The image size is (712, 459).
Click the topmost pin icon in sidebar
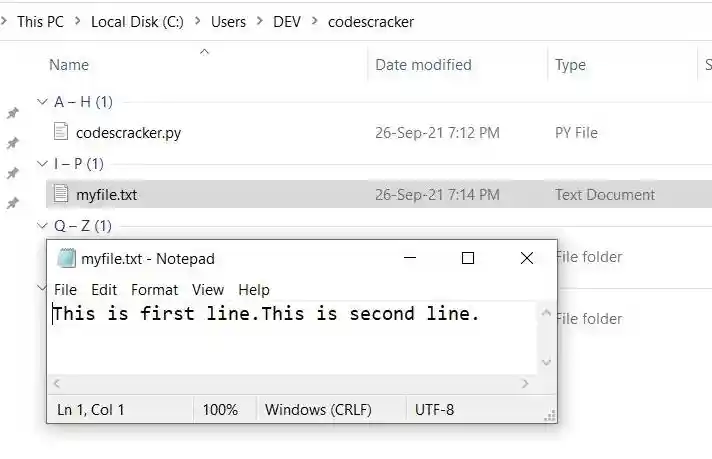click(x=13, y=113)
